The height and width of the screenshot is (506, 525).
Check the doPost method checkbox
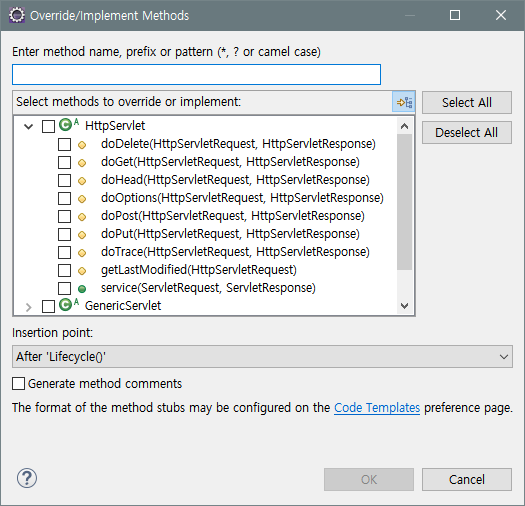tap(64, 216)
